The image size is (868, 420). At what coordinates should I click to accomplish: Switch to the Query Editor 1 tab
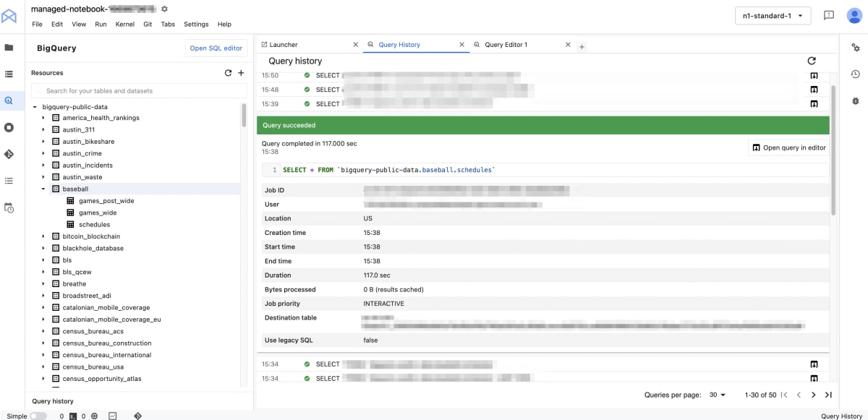506,45
